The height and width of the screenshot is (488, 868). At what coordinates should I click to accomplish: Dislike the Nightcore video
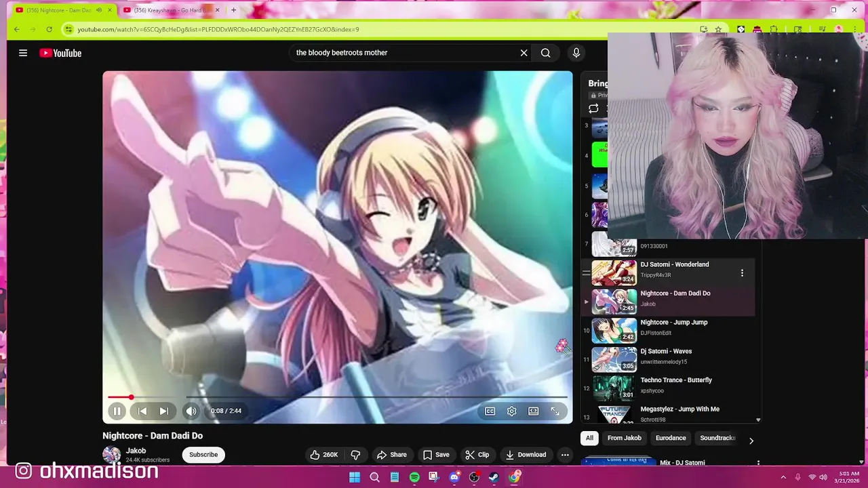click(x=355, y=455)
